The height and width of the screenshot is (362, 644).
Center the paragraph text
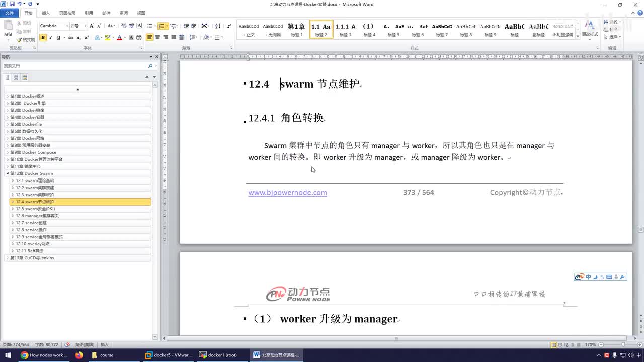158,38
